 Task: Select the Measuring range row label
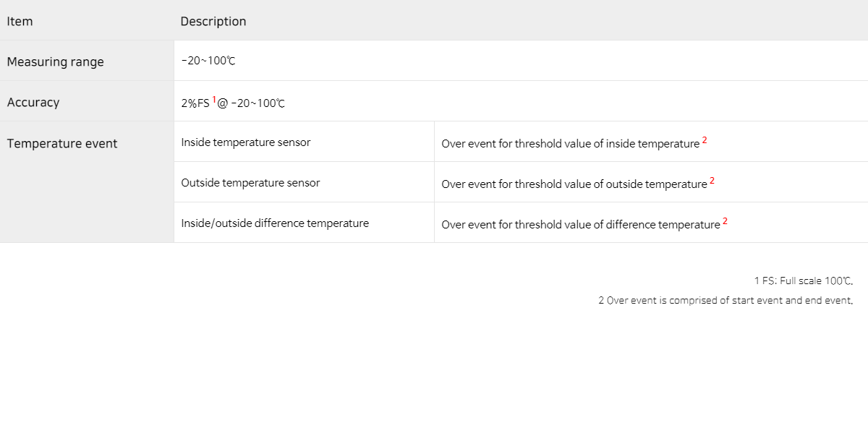pyautogui.click(x=56, y=62)
